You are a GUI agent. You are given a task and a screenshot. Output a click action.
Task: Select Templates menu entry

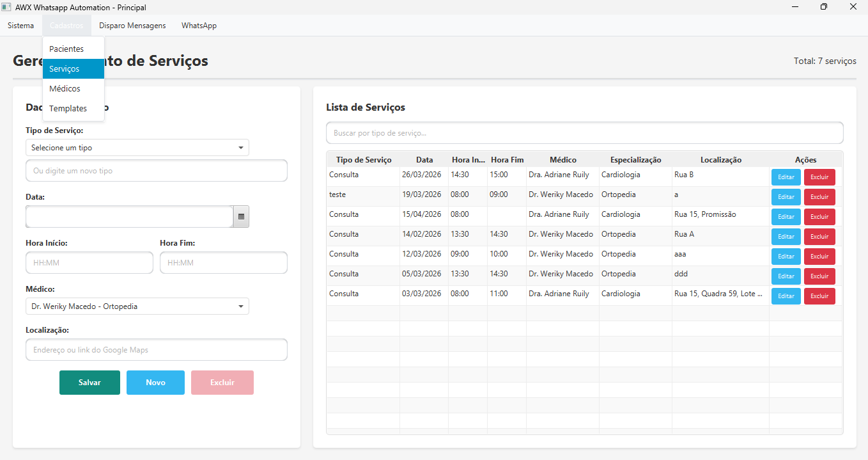pos(68,108)
